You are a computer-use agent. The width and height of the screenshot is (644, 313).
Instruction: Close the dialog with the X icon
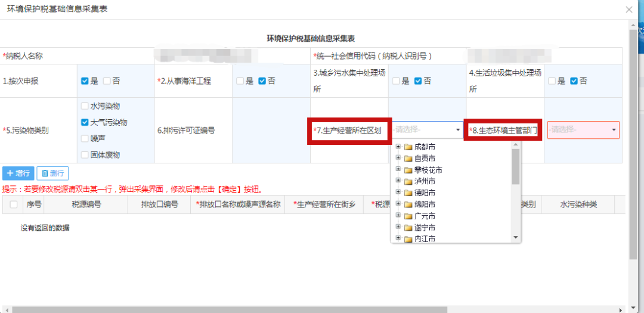[628, 9]
